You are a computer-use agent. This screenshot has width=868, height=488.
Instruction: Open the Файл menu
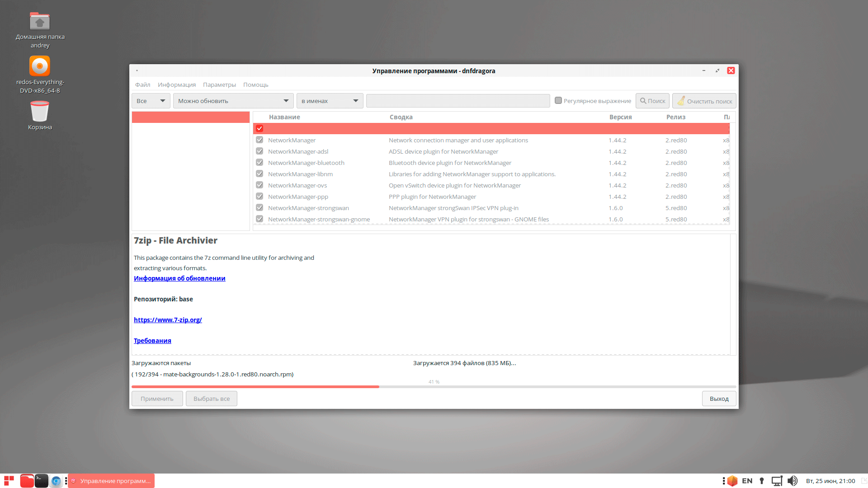(142, 84)
